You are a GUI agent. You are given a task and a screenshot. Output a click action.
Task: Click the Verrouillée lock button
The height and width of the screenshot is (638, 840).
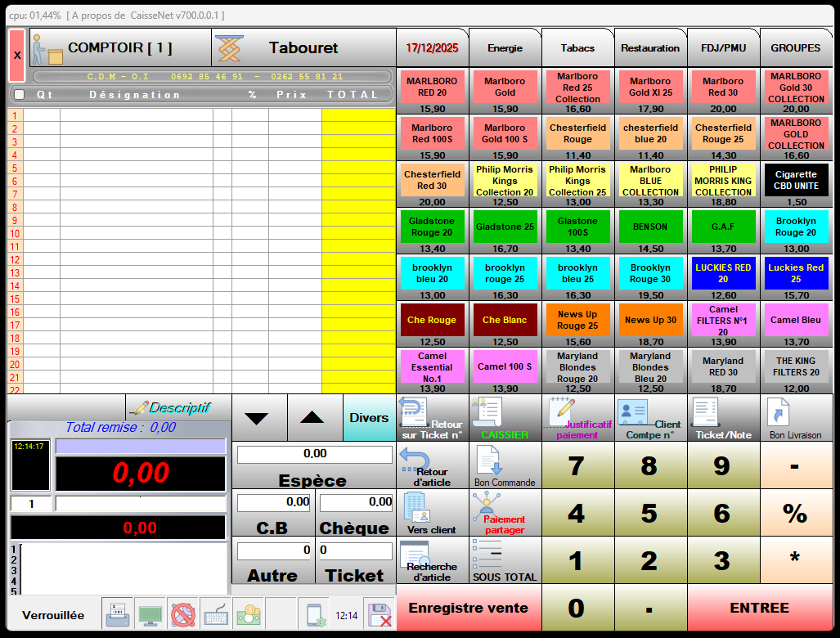pyautogui.click(x=53, y=615)
